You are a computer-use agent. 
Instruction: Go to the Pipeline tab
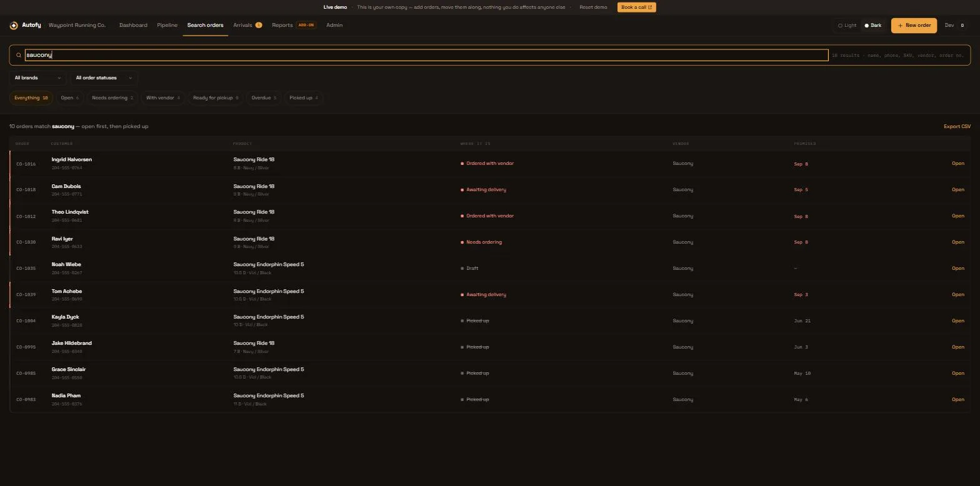[167, 26]
